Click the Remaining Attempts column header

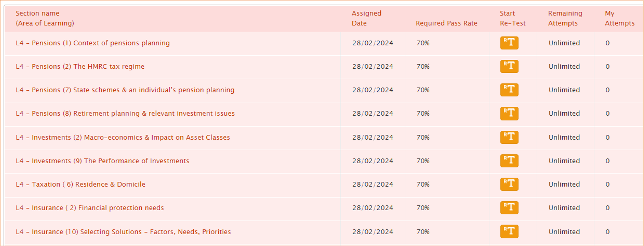pos(565,18)
